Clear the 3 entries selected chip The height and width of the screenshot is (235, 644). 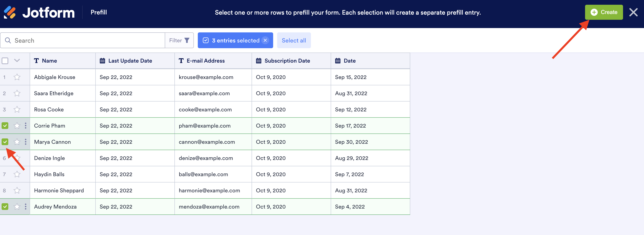click(x=265, y=40)
